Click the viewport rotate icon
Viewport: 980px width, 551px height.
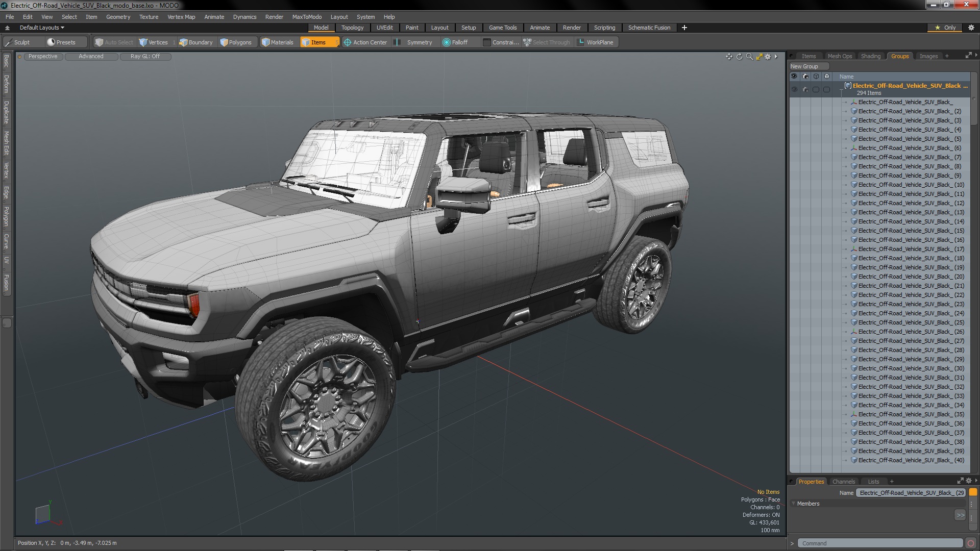[x=739, y=57]
